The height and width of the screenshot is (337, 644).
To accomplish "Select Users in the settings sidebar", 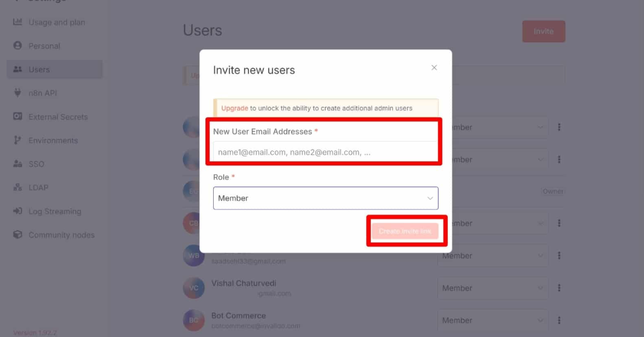I will coord(55,69).
